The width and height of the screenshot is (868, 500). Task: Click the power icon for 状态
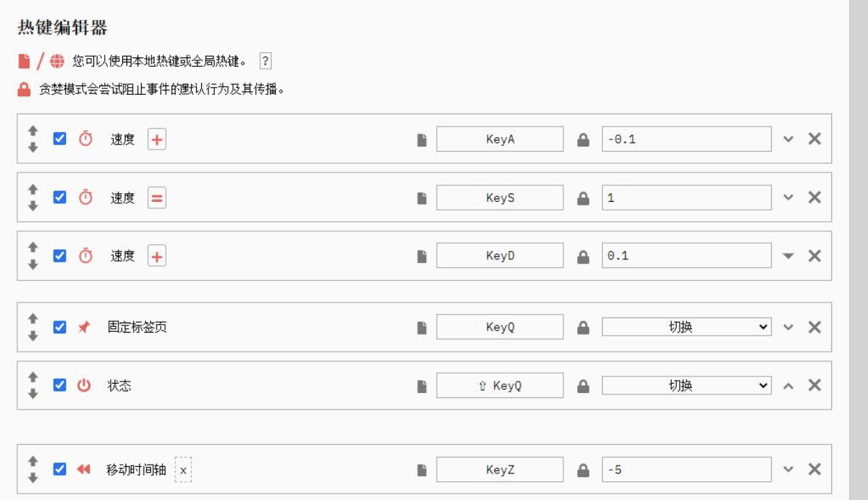coord(84,386)
